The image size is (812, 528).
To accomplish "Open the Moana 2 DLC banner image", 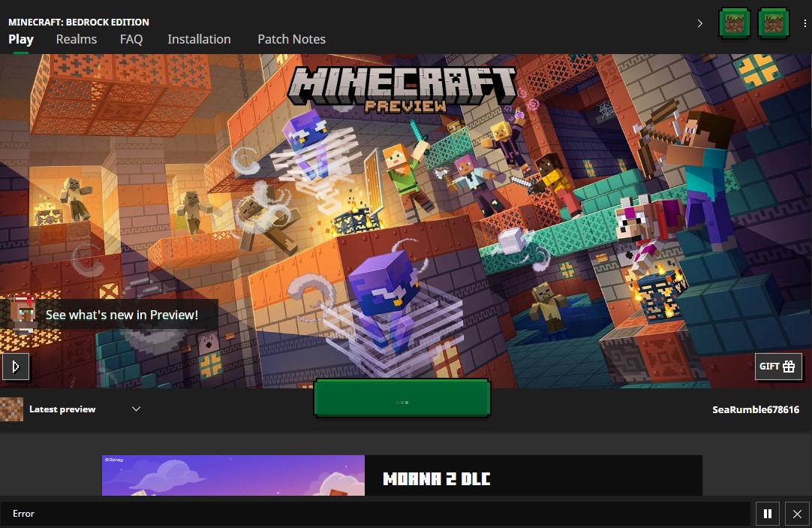I will pyautogui.click(x=233, y=475).
